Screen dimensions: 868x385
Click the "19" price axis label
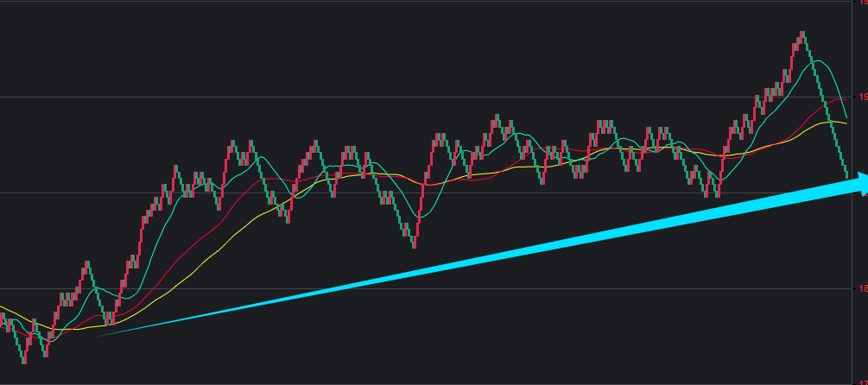coord(863,98)
